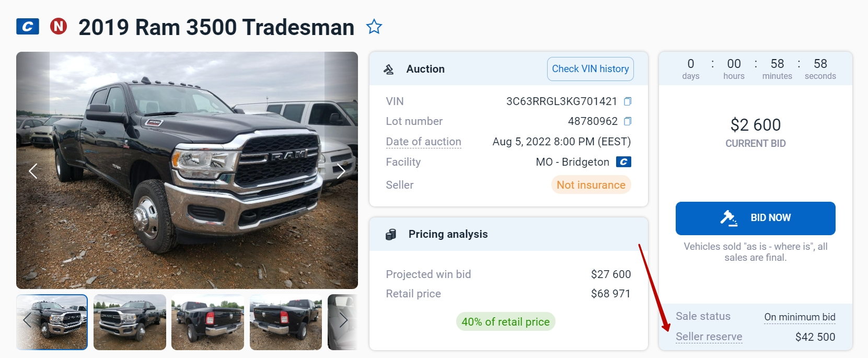Show previous photo in main image

point(33,171)
